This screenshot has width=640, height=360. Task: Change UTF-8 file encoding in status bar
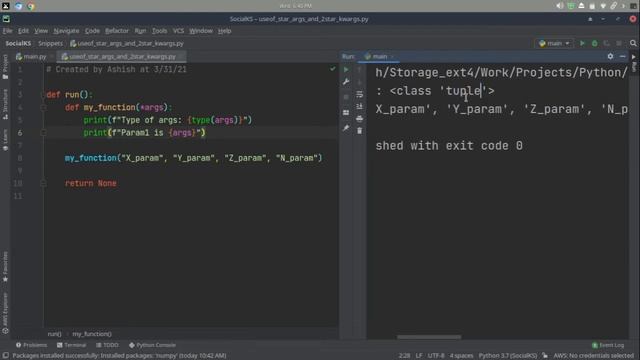[436, 356]
